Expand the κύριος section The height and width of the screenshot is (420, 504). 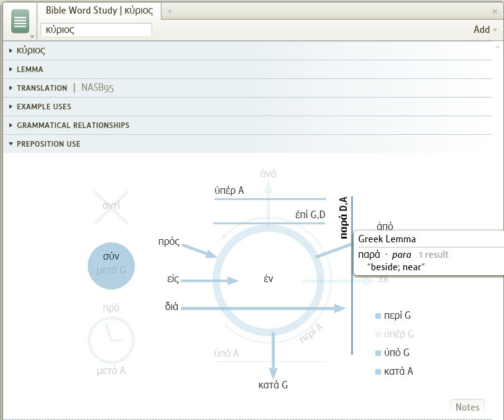click(x=247, y=50)
